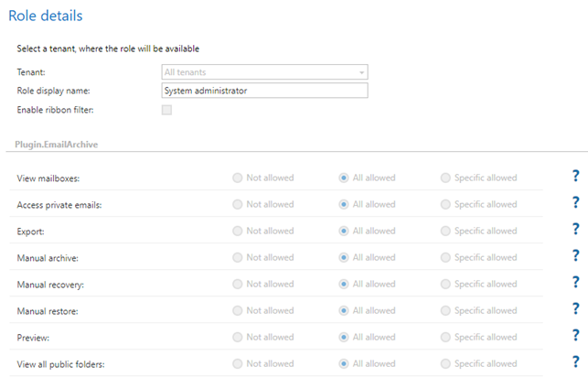Click the question mark beside Export

(x=575, y=230)
